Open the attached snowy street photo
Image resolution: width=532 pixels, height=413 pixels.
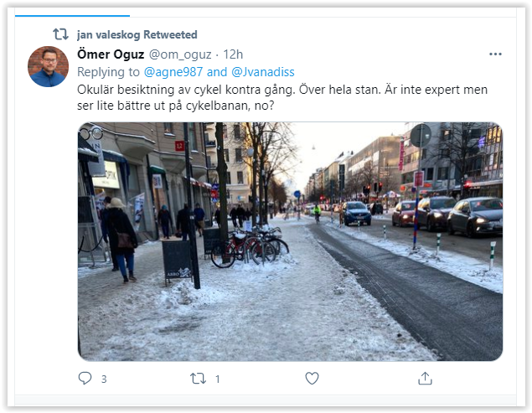(x=290, y=241)
